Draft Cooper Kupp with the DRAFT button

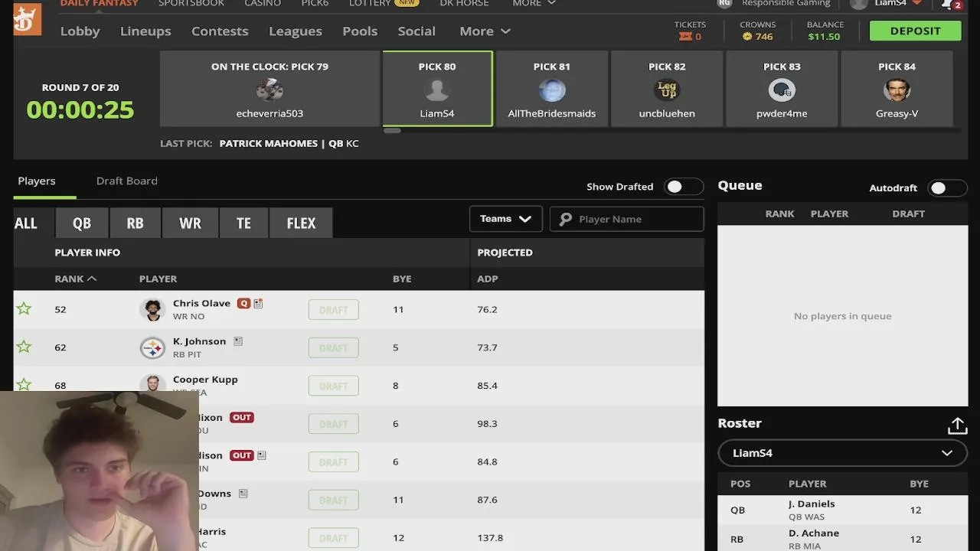click(x=333, y=386)
